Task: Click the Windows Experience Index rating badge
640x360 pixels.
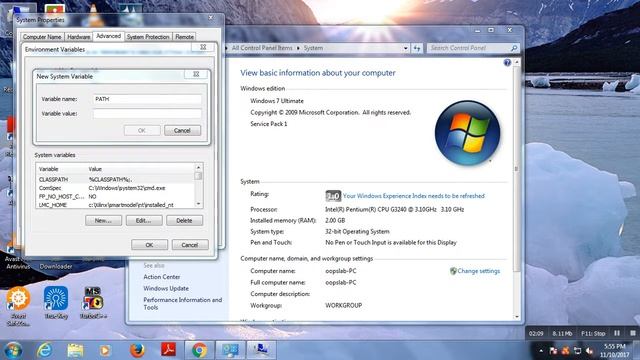Action: pos(333,196)
